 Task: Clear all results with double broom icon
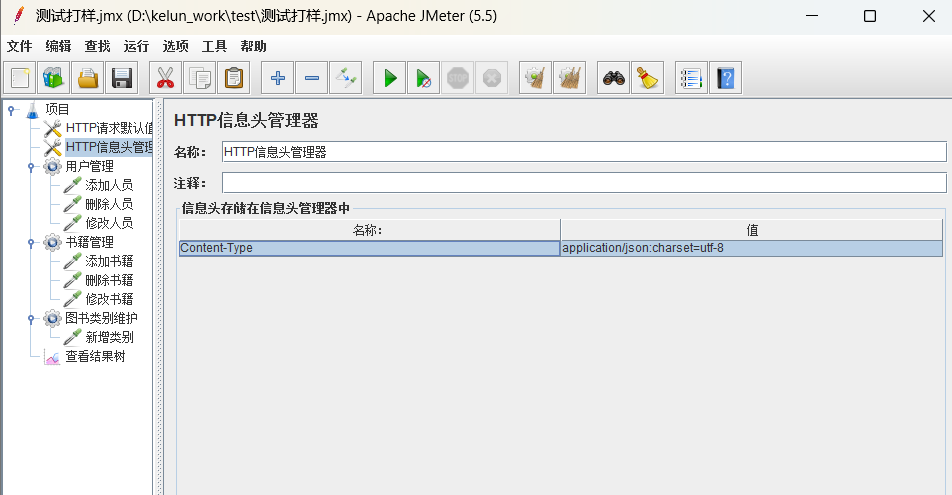pyautogui.click(x=570, y=78)
